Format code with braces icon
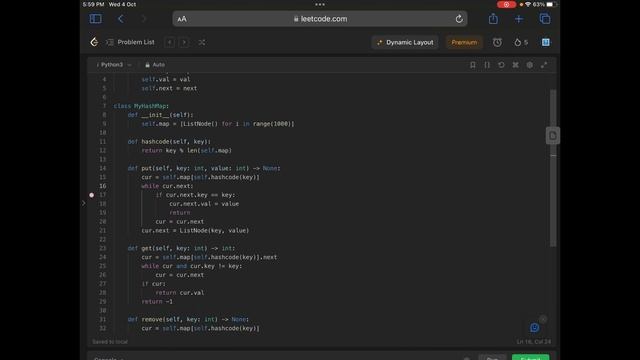This screenshot has height=360, width=640. click(487, 65)
